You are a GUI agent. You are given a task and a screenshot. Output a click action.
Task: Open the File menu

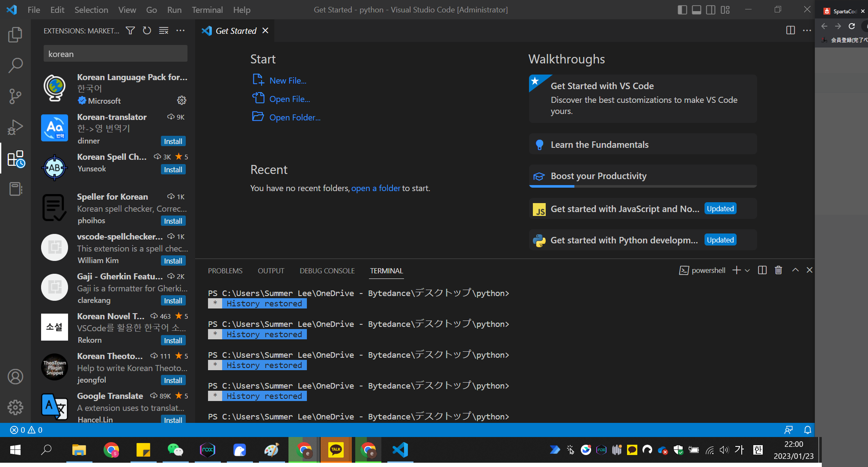point(34,9)
